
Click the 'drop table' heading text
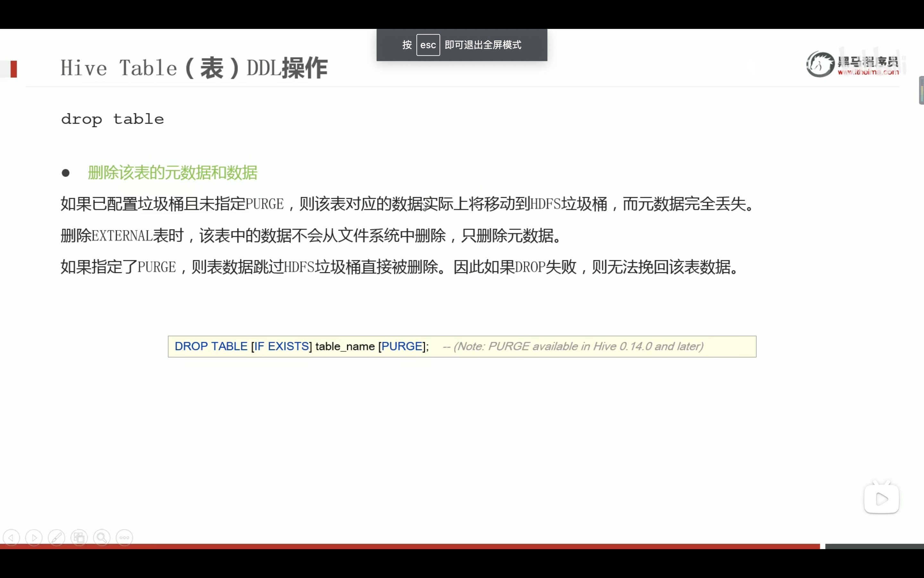[x=112, y=119]
